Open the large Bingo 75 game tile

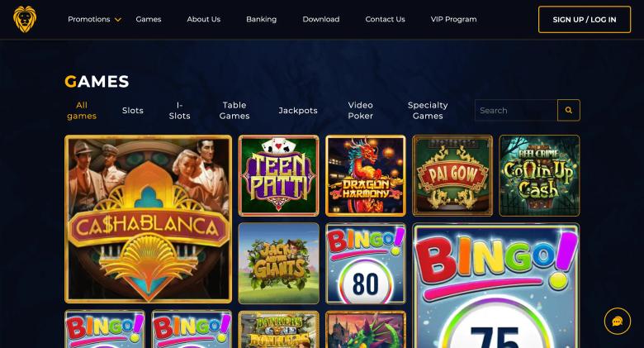[496, 285]
